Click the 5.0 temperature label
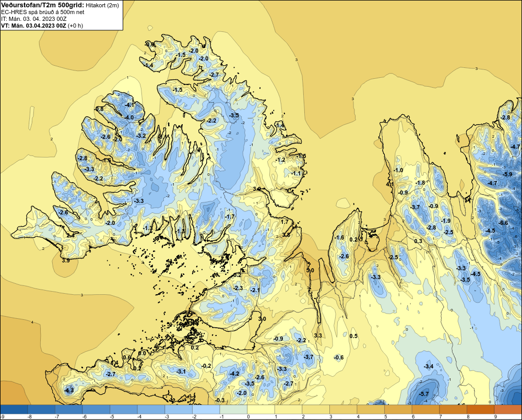 pos(310,270)
